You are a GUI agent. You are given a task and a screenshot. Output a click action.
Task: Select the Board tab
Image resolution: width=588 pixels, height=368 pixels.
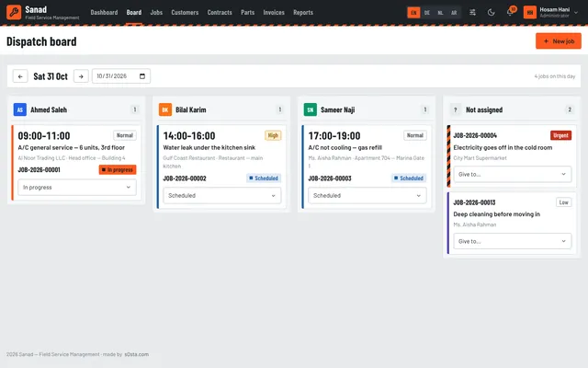tap(134, 12)
